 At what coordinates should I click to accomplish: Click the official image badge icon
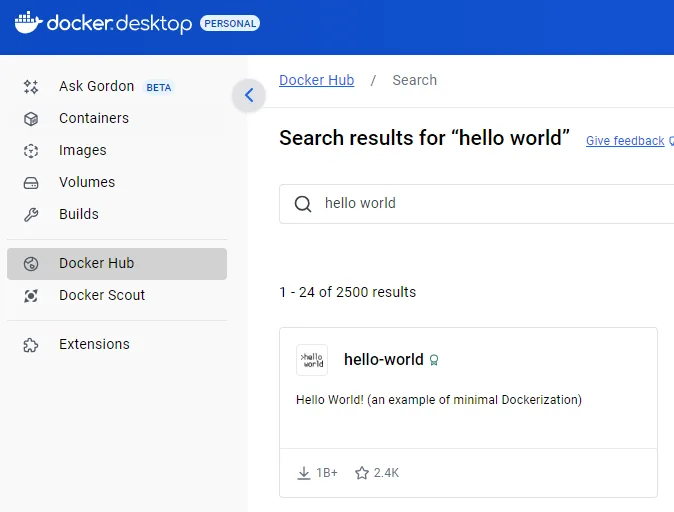[x=434, y=360]
